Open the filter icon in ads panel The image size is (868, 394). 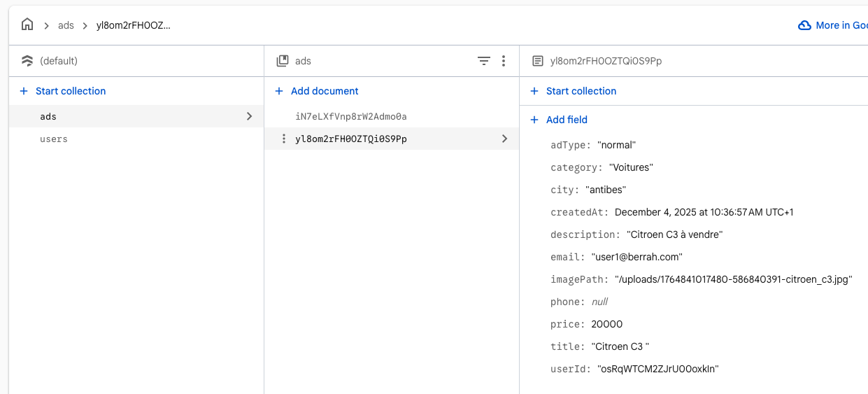[483, 61]
